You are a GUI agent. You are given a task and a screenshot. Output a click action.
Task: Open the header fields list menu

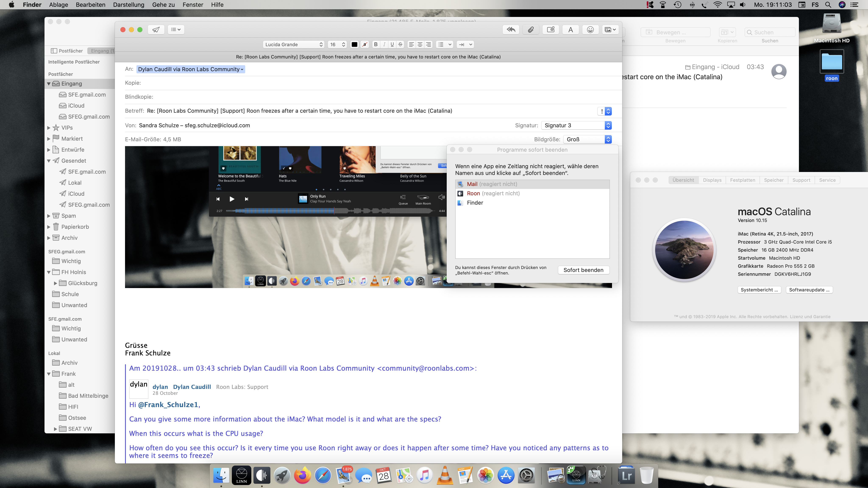(x=176, y=30)
